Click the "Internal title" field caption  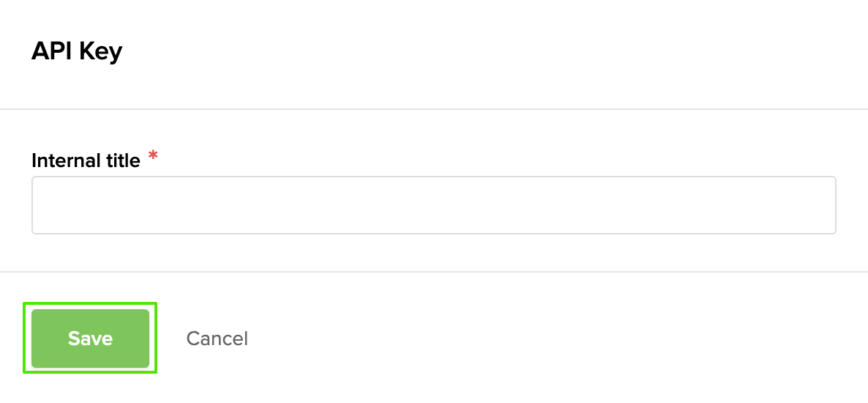click(86, 160)
